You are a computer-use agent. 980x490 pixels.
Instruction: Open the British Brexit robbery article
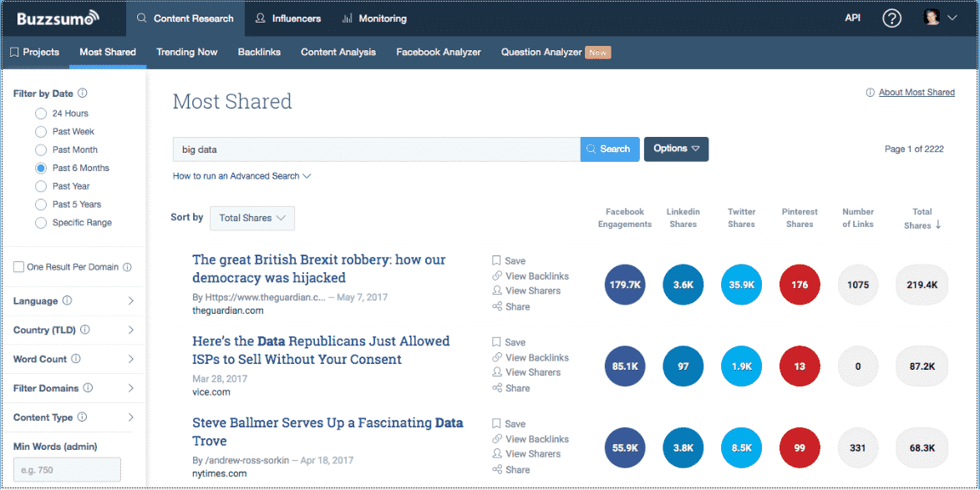[319, 269]
